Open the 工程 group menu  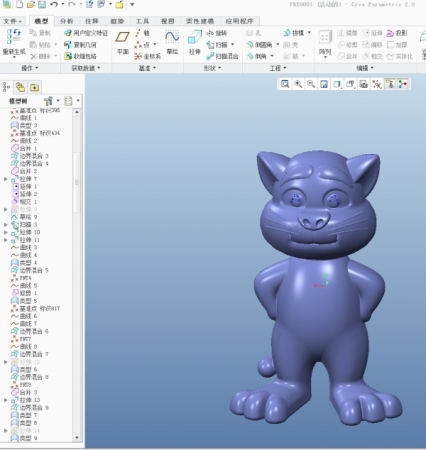[278, 68]
